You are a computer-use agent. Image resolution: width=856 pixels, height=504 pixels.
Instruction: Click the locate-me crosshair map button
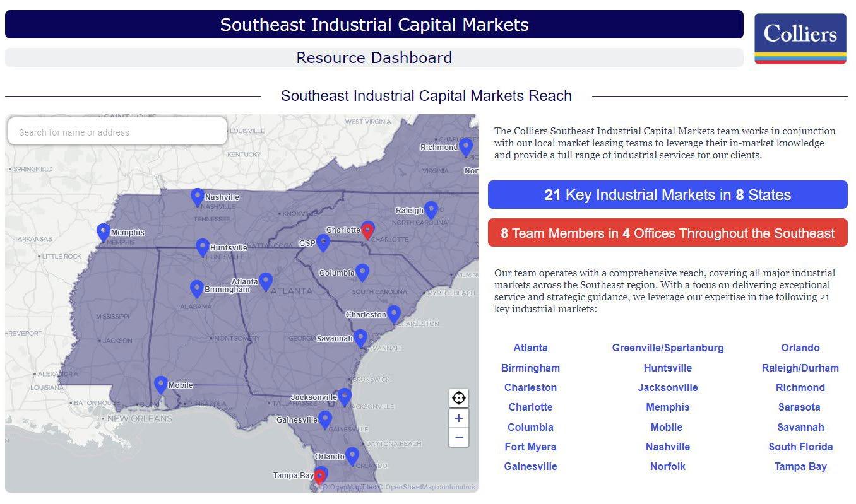click(459, 398)
